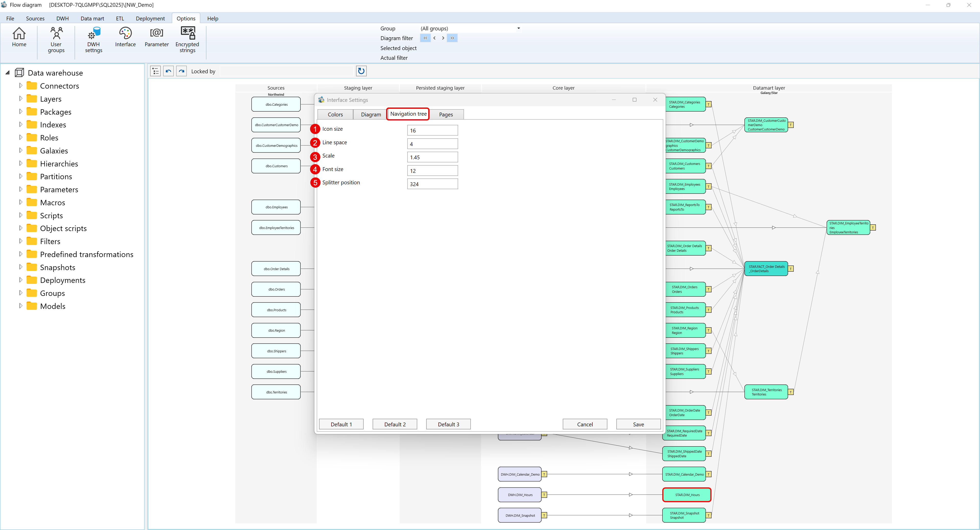Open the (All groups) dropdown
The image size is (980, 530).
(518, 28)
